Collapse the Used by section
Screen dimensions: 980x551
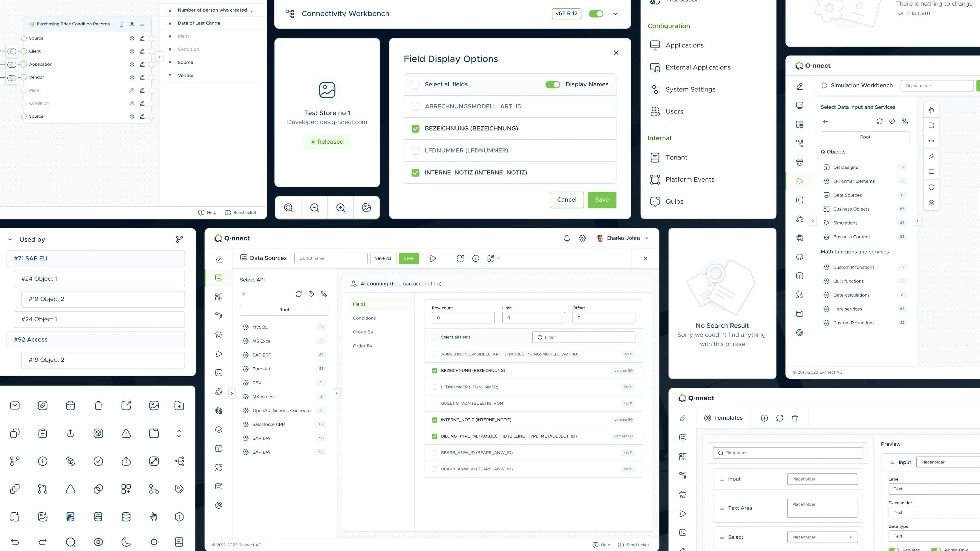10,240
